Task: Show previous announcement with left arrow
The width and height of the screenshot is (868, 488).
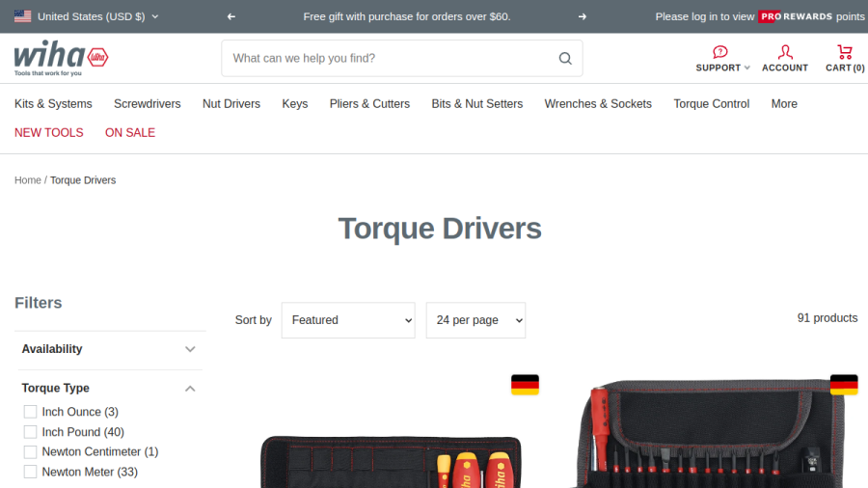Action: (231, 16)
